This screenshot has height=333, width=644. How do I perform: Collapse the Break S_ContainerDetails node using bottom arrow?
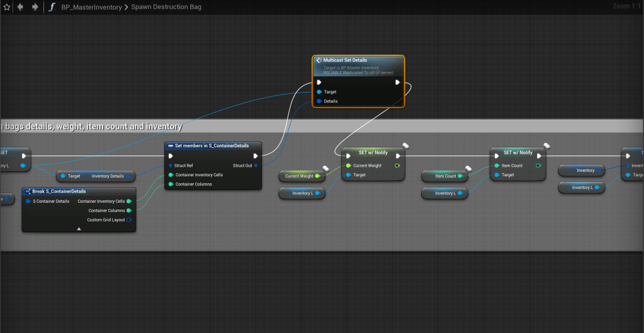[x=79, y=229]
